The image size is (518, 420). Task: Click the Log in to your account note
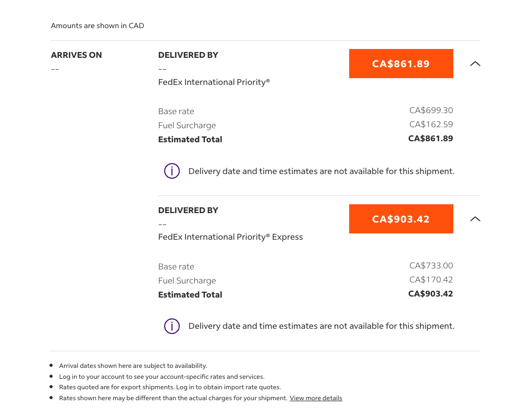pos(162,377)
